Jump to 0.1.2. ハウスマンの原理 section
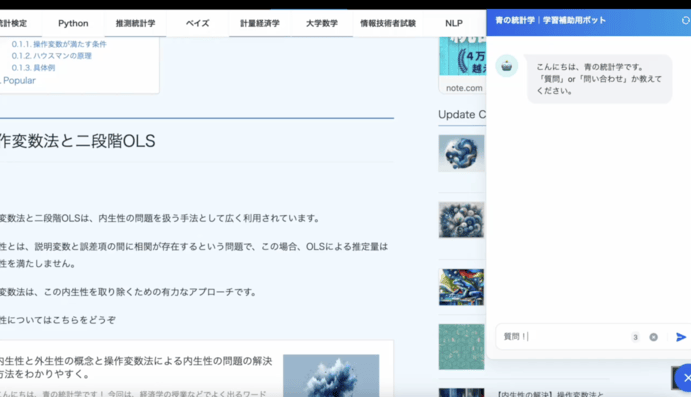This screenshot has height=397, width=691. (52, 56)
